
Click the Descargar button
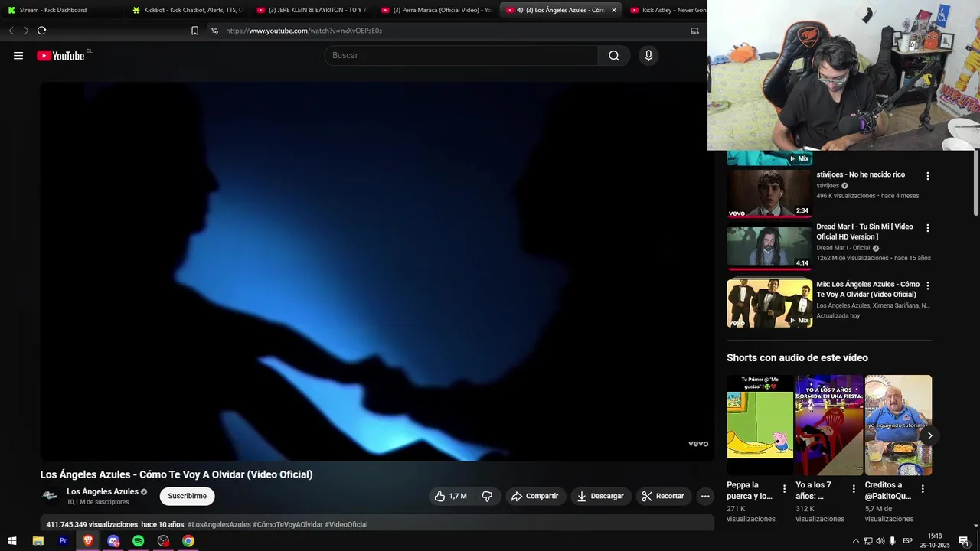[601, 496]
